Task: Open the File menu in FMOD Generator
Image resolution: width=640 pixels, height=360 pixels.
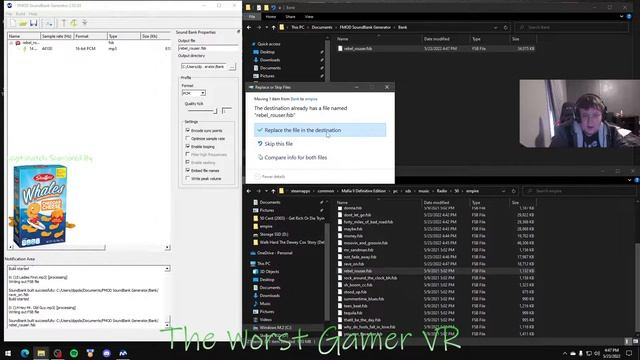Action: click(x=9, y=14)
